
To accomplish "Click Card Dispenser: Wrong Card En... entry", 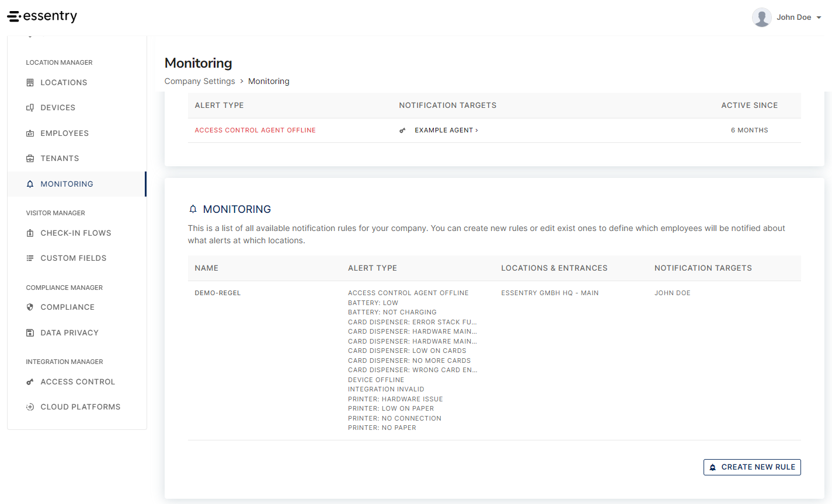I will click(413, 370).
